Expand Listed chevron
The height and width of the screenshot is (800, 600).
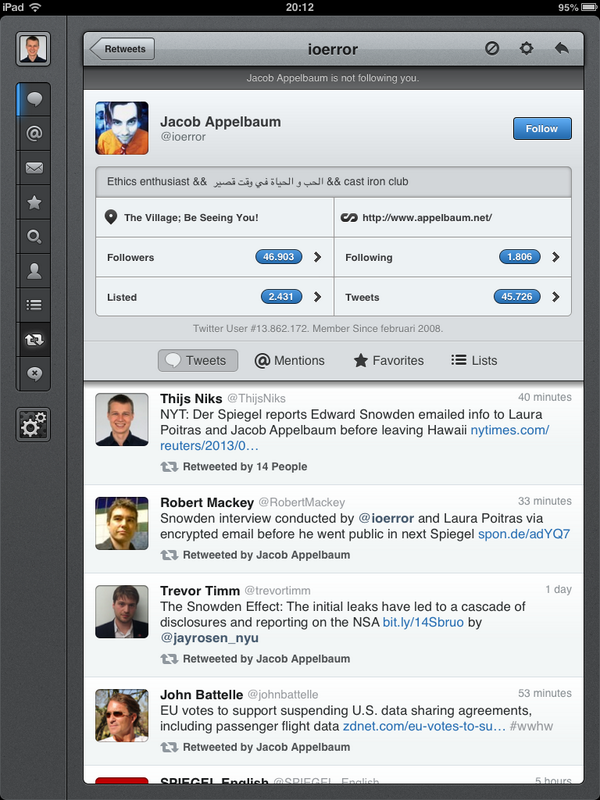click(x=317, y=297)
